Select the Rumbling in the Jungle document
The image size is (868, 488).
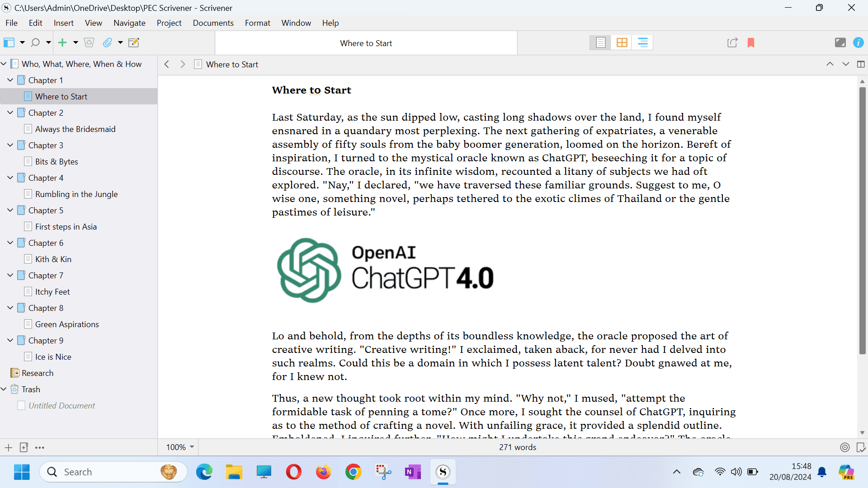click(x=76, y=194)
